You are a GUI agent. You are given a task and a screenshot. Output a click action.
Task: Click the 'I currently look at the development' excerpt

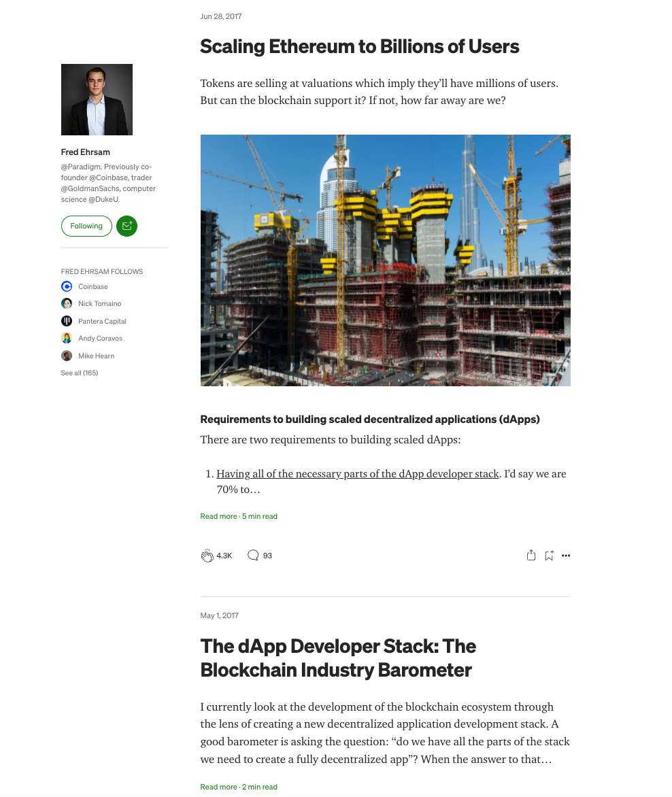[385, 733]
